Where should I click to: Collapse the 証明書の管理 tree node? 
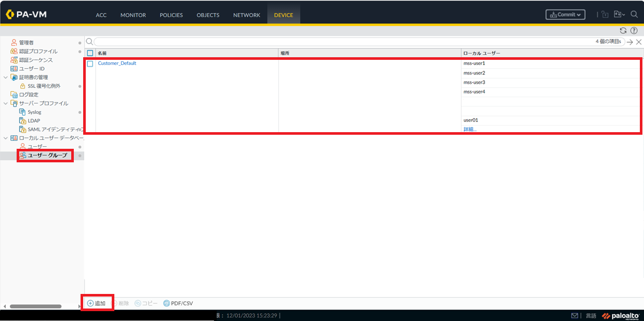(5, 78)
